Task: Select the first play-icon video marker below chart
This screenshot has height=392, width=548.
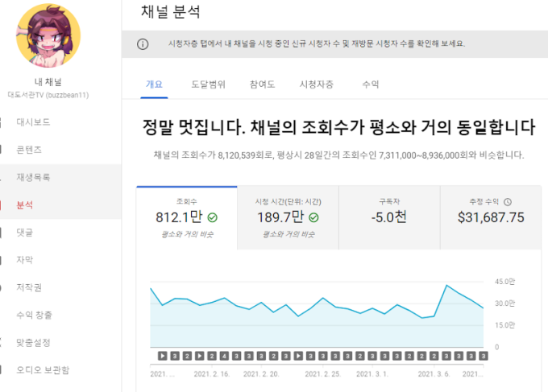Action: pos(162,355)
